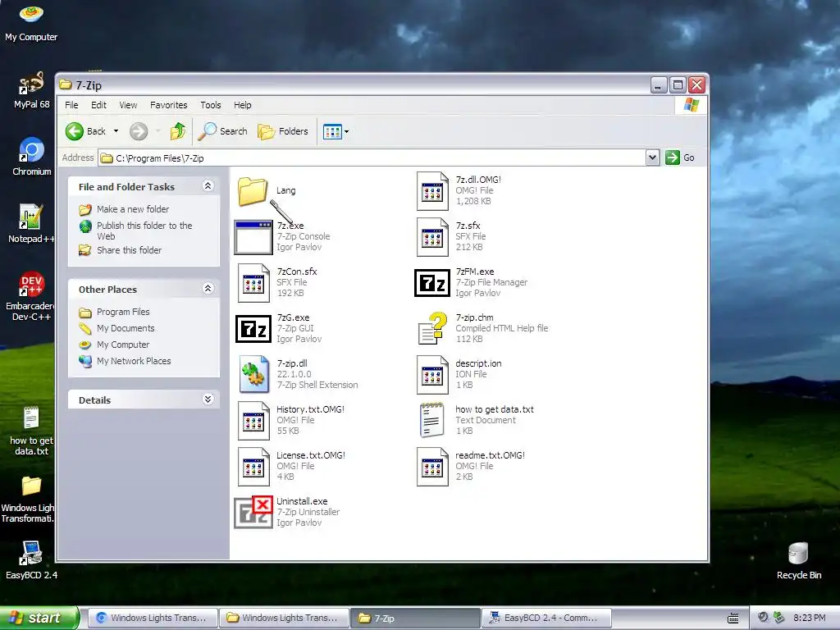This screenshot has height=630, width=840.
Task: Expand the address bar dropdown
Action: pyautogui.click(x=652, y=157)
